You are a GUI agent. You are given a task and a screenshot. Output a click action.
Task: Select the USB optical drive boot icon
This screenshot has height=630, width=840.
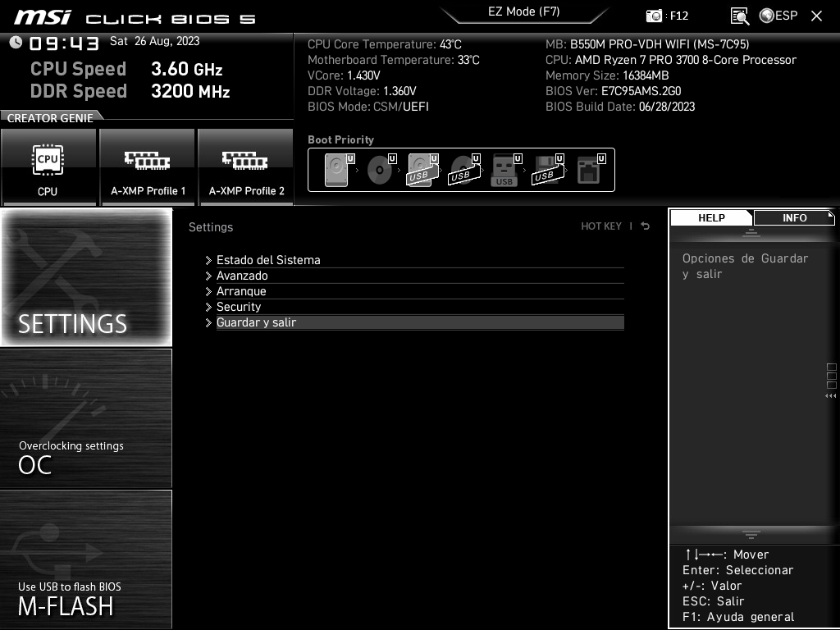(464, 170)
